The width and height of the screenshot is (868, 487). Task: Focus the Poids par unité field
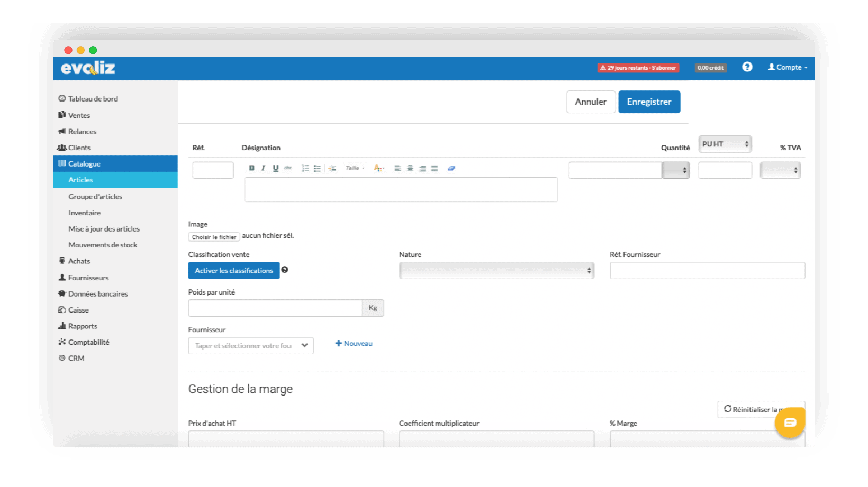(x=275, y=308)
